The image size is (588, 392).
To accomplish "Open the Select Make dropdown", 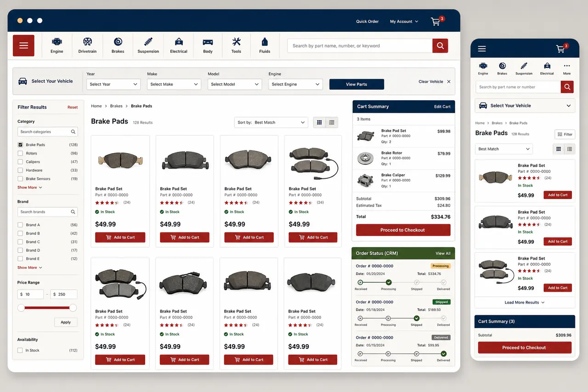I will (174, 84).
